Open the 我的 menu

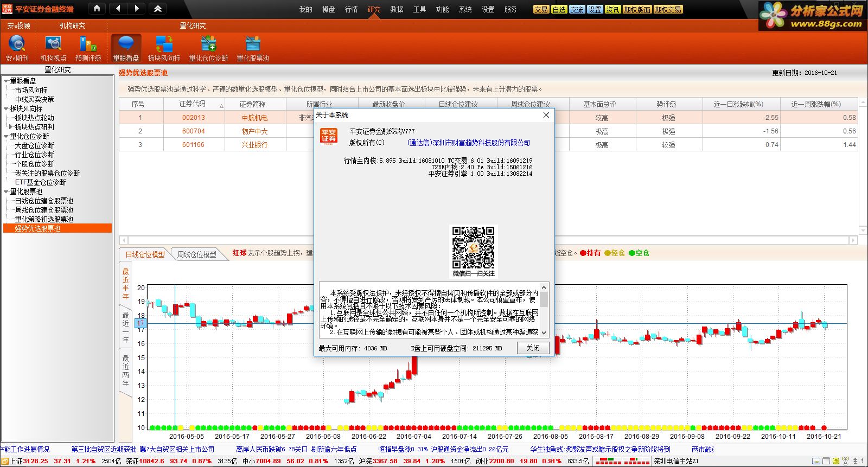coord(306,9)
